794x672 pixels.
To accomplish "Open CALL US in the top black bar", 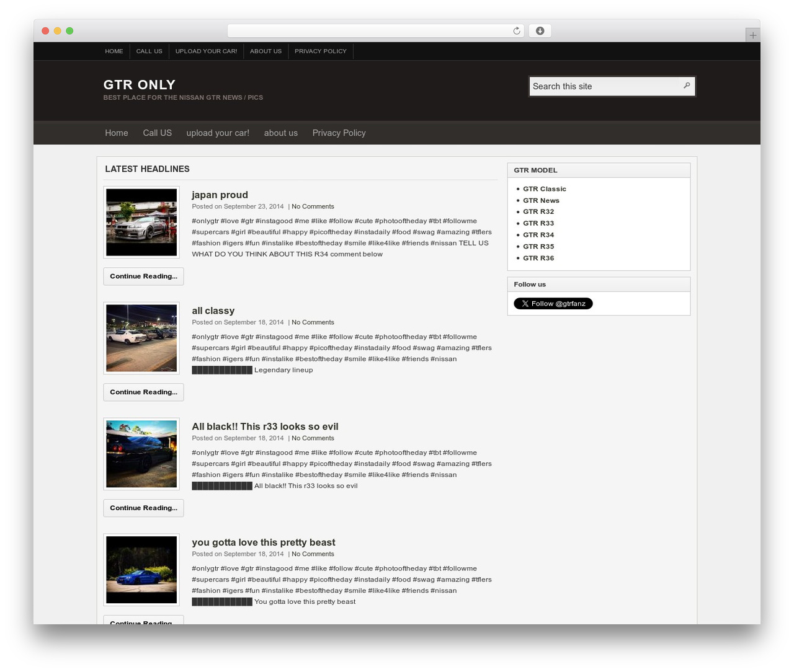I will [149, 51].
